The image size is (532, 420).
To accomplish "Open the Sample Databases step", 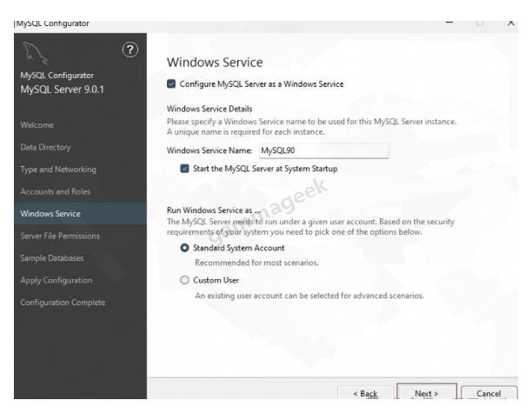I will [x=52, y=258].
